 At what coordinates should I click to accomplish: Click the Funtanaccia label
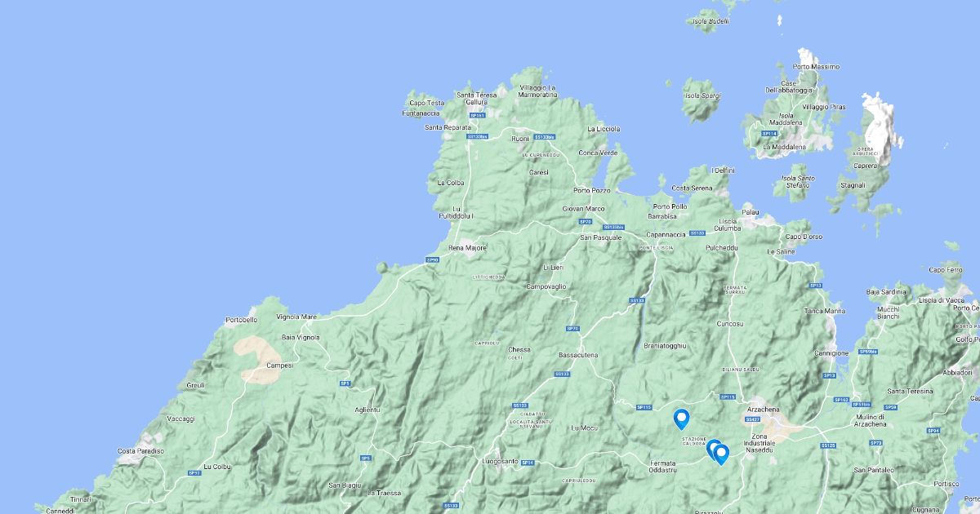(421, 113)
